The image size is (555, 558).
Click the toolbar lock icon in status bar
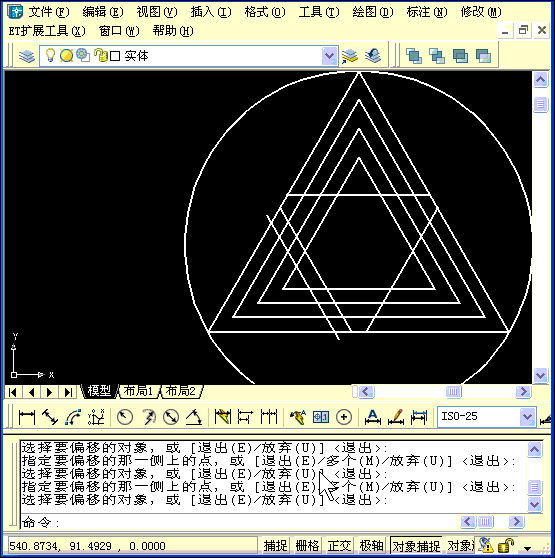(x=506, y=545)
